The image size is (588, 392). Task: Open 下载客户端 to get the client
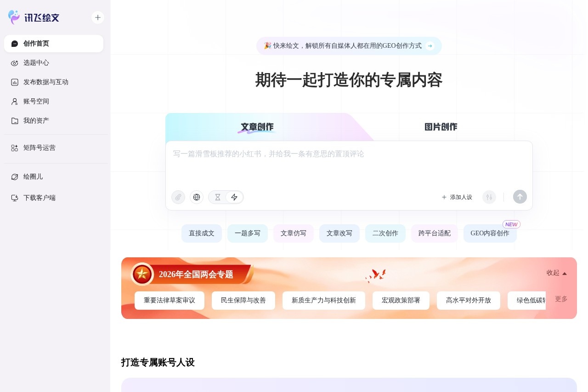coord(39,197)
